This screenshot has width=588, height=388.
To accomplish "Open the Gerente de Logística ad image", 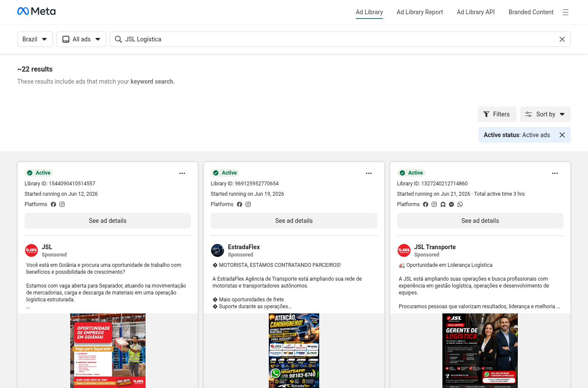I will 480,350.
